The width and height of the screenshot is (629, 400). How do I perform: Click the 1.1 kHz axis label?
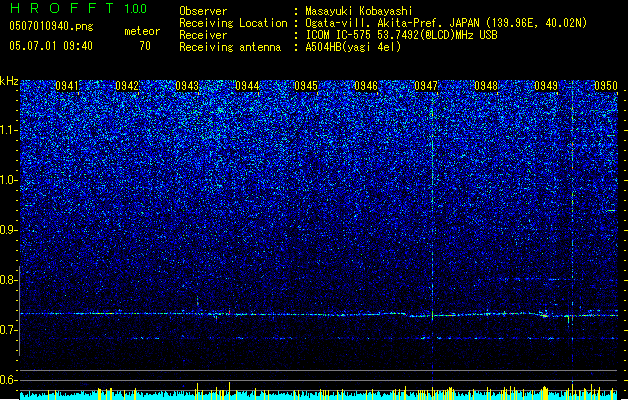click(x=9, y=130)
